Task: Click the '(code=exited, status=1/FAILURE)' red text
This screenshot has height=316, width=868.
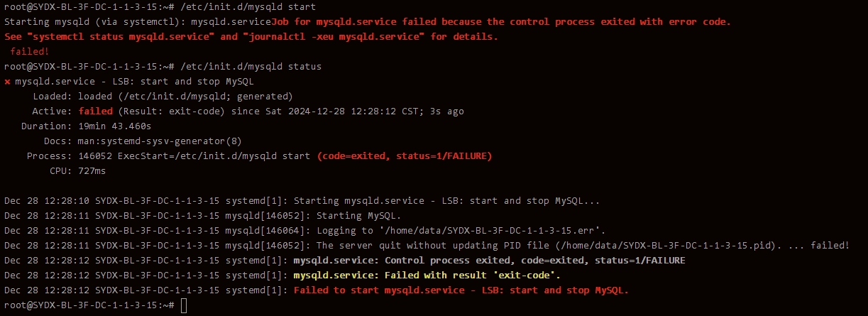Action: coord(404,156)
